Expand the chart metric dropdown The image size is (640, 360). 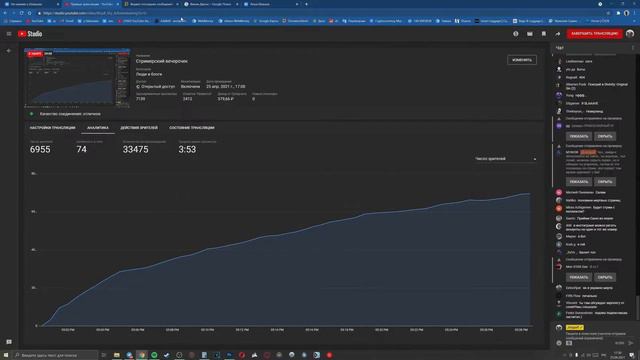pyautogui.click(x=505, y=158)
